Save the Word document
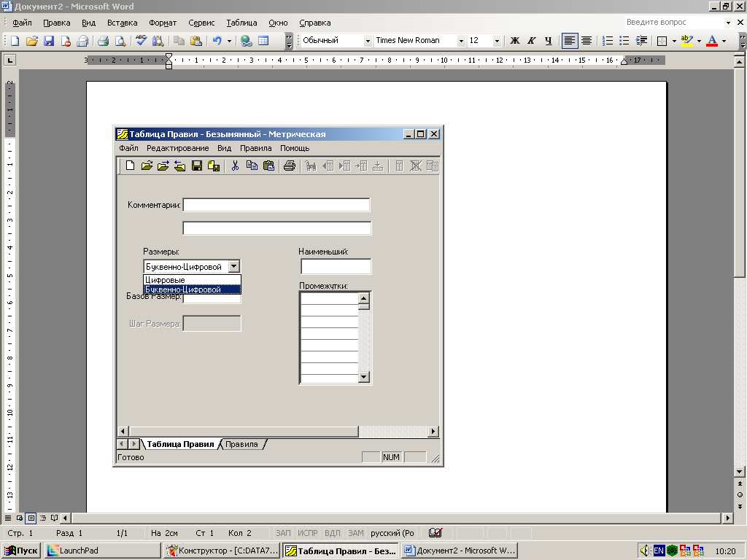 (49, 41)
